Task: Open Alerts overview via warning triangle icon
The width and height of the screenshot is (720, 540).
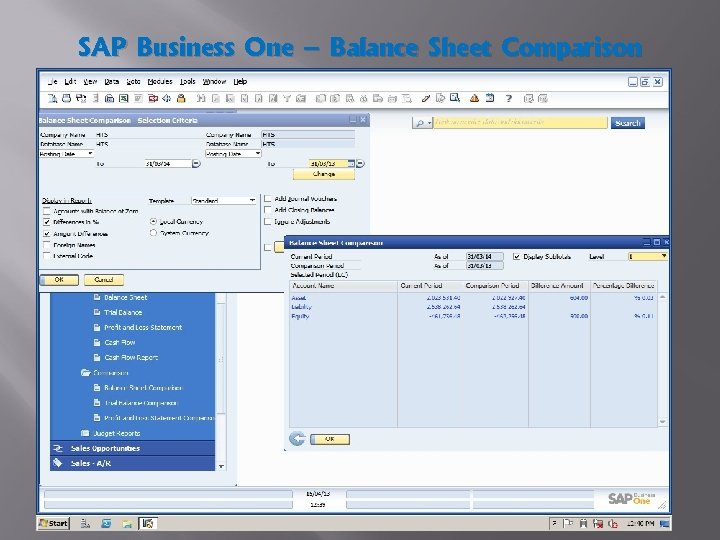Action: pyautogui.click(x=474, y=98)
